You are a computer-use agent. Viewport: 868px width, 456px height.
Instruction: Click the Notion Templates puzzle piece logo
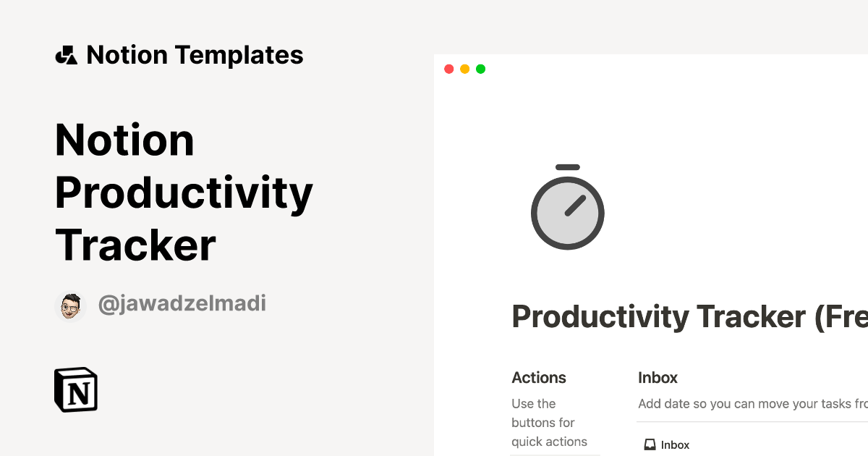click(66, 54)
